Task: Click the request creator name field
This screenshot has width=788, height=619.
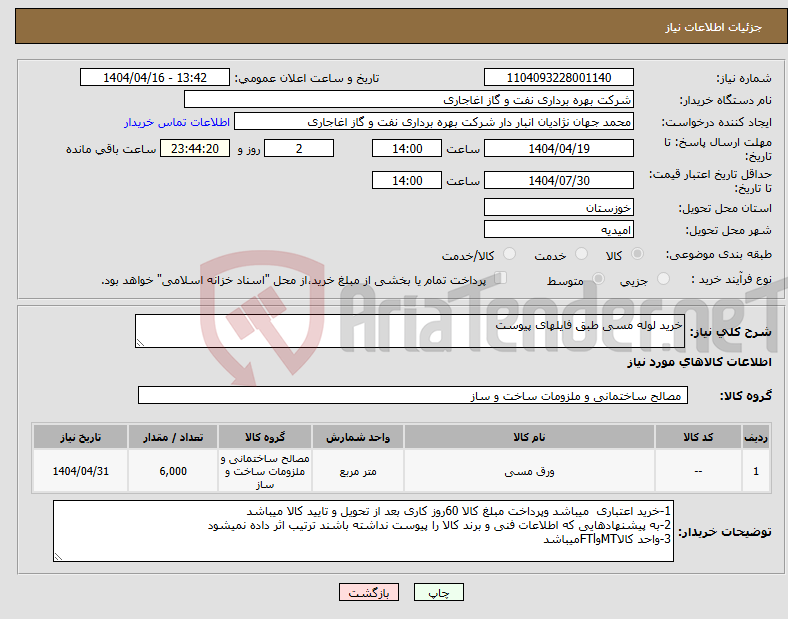Action: 434,122
